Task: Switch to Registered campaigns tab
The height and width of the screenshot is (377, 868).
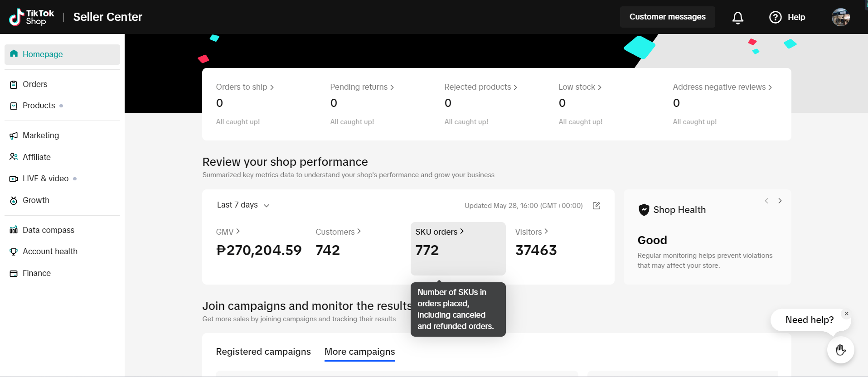Action: tap(263, 352)
